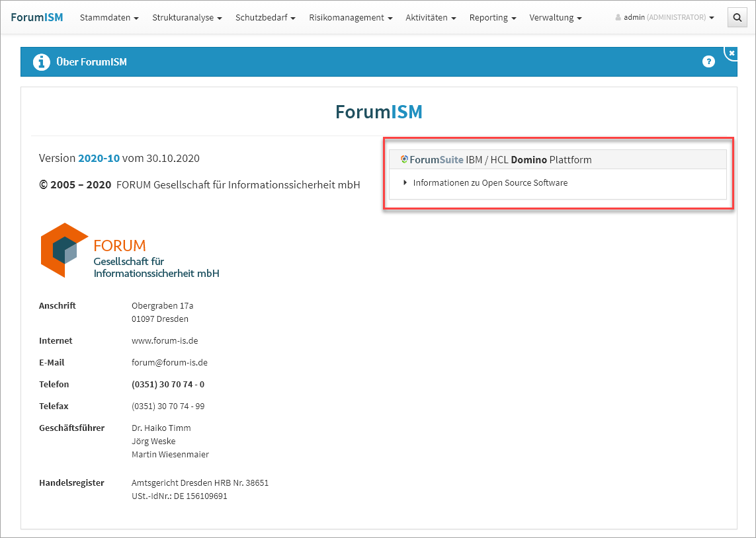Click the copyright 2005 – 2020 text
The width and height of the screenshot is (756, 538).
click(75, 184)
